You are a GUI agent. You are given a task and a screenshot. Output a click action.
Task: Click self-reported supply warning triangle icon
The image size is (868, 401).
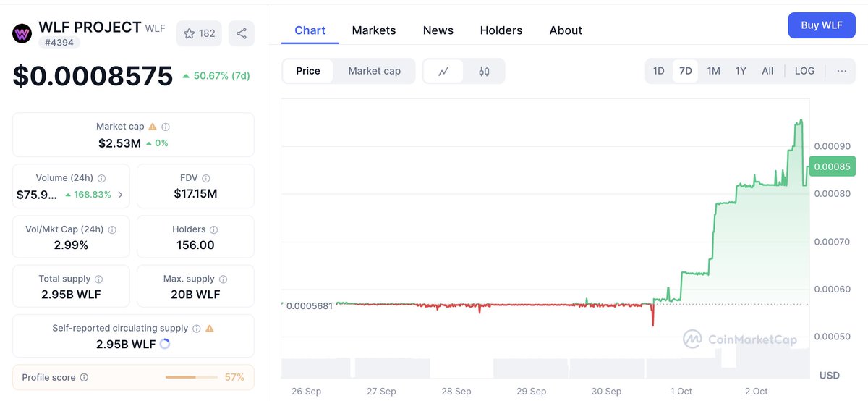click(210, 328)
